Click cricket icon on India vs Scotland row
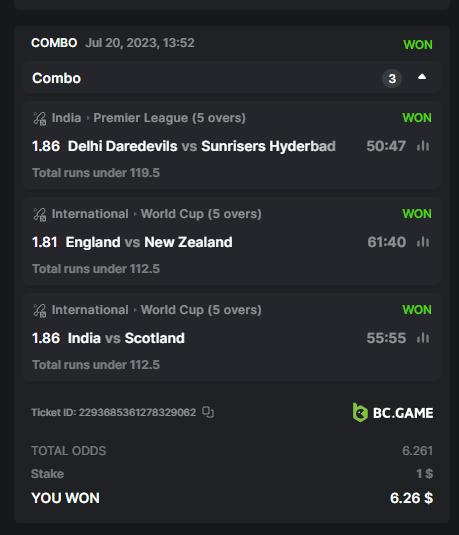 tap(40, 310)
